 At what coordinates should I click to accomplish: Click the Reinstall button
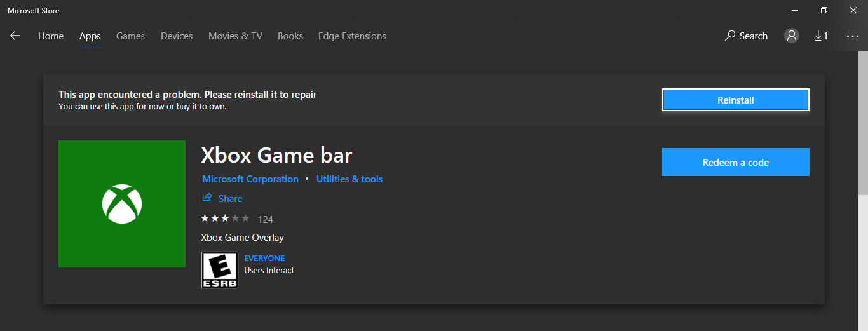click(x=736, y=100)
